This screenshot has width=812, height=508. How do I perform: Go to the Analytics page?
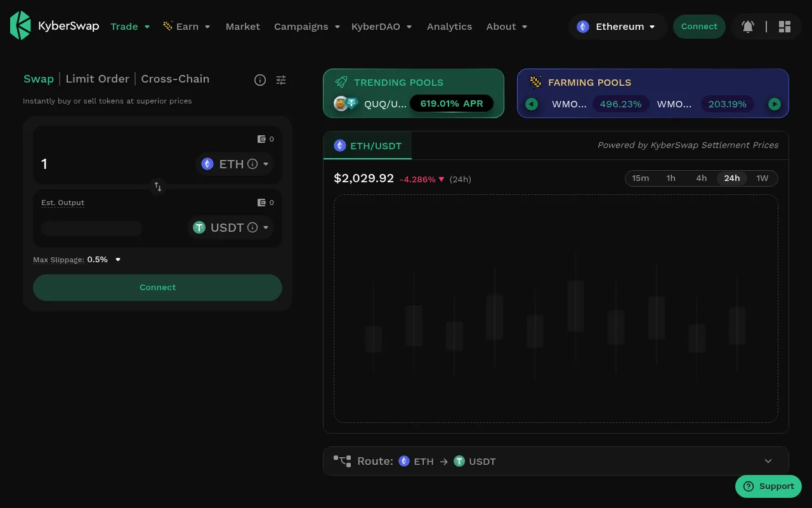pos(449,27)
